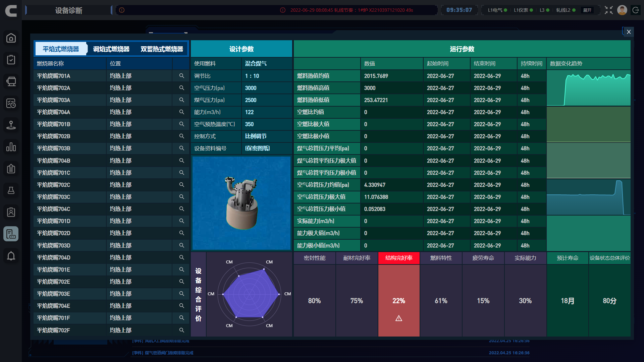Switch to 调焰式燃烧器 tab
The height and width of the screenshot is (362, 644).
[x=111, y=49]
